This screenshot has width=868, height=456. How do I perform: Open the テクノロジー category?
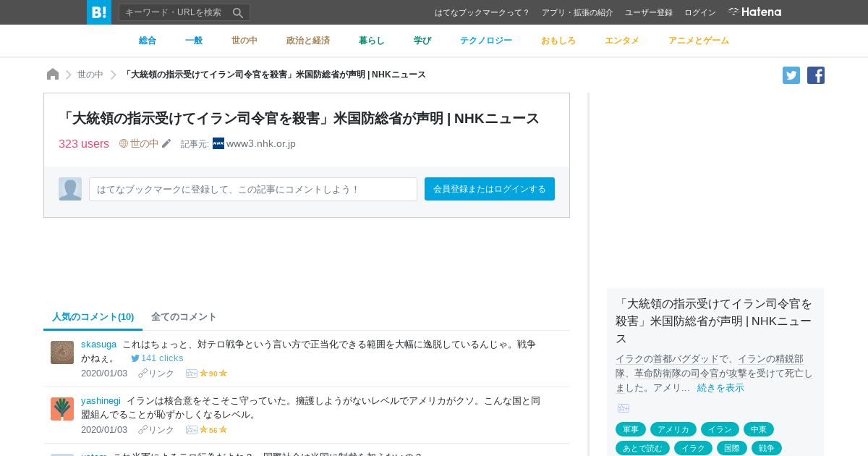(x=486, y=41)
